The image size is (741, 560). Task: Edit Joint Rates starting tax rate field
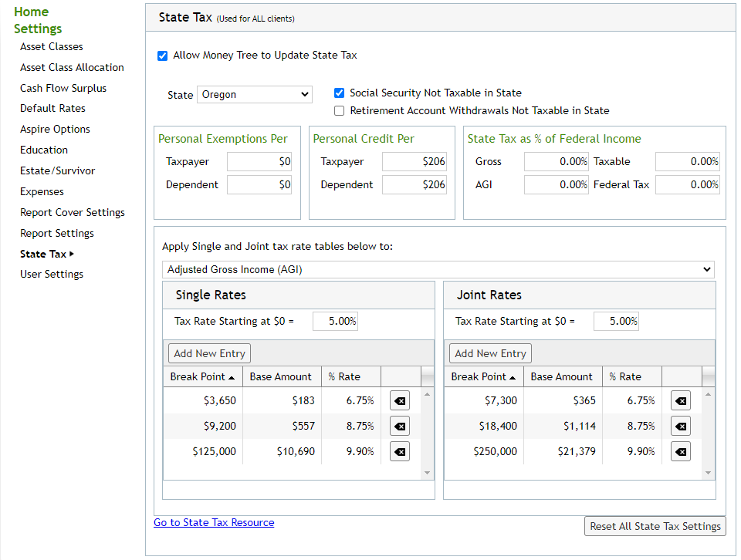click(616, 322)
